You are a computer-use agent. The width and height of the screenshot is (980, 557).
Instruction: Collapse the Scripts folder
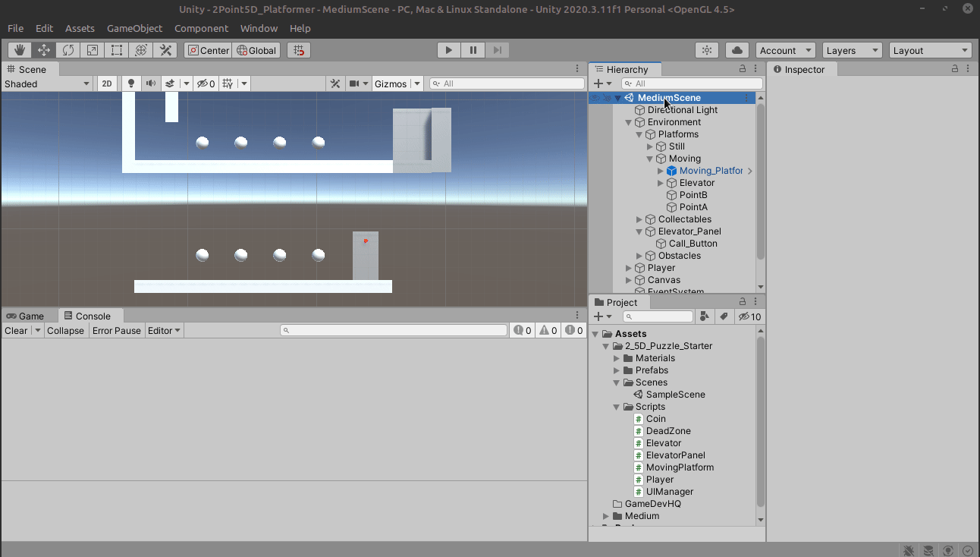click(617, 407)
